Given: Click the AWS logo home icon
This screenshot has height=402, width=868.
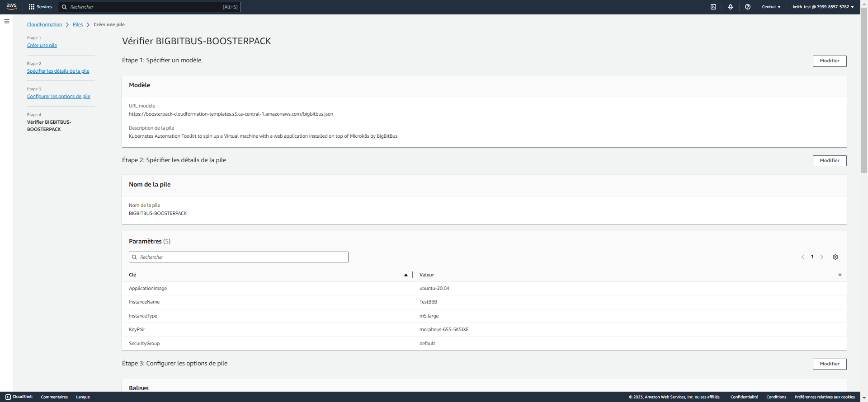Looking at the screenshot, I should click(11, 6).
